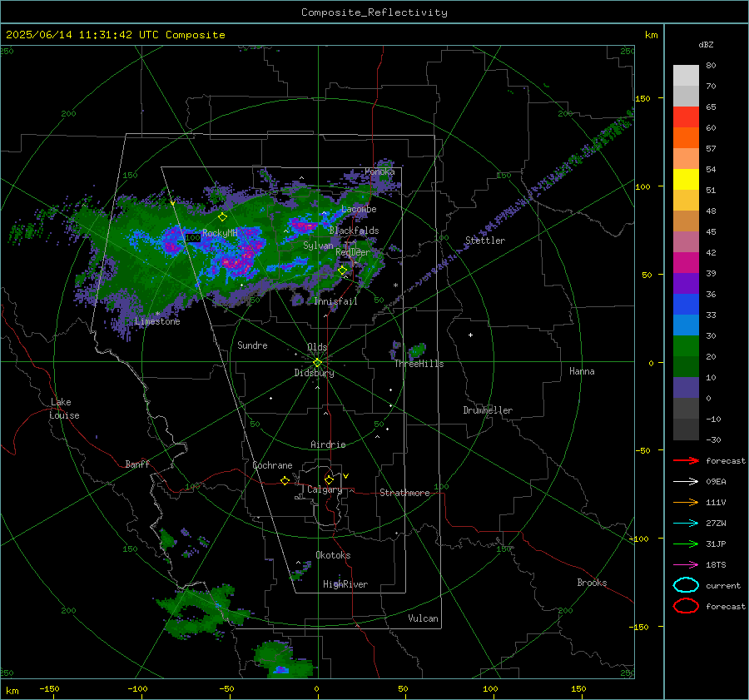
Task: Click the Strathmore town label
Action: coord(404,493)
